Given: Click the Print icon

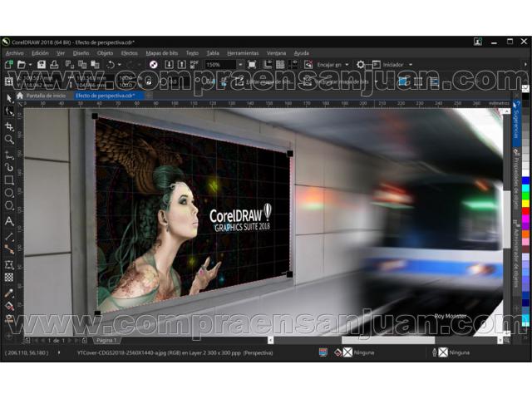Looking at the screenshot, I should tap(54, 65).
